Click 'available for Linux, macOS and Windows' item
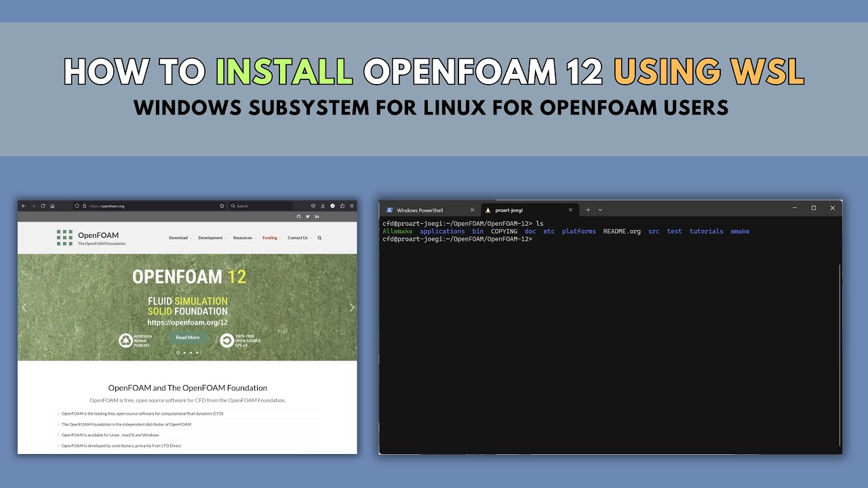This screenshot has height=488, width=868. coord(110,435)
